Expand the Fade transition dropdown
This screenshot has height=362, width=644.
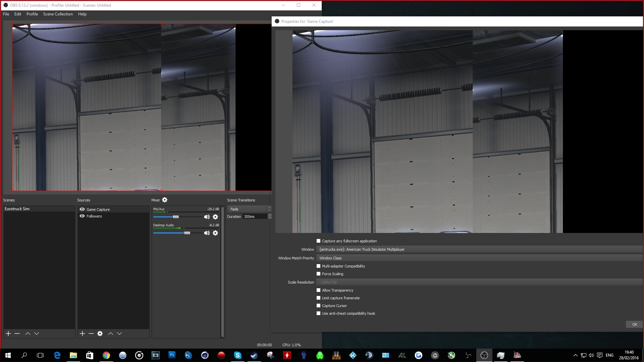[249, 209]
